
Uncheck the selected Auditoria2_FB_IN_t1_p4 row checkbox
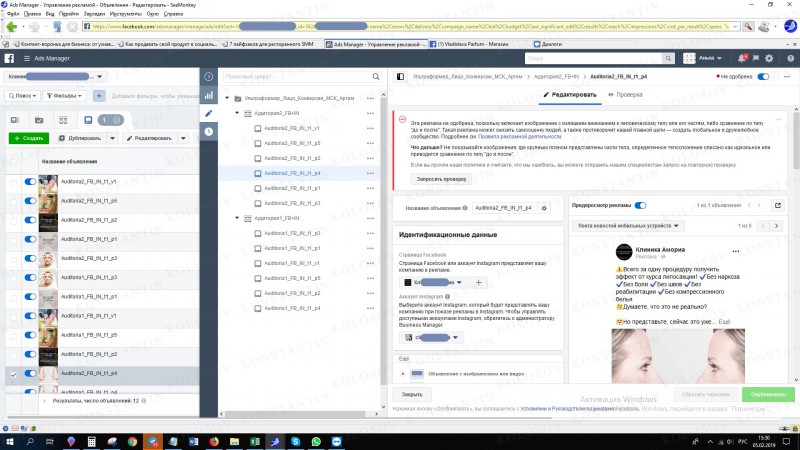coord(14,374)
